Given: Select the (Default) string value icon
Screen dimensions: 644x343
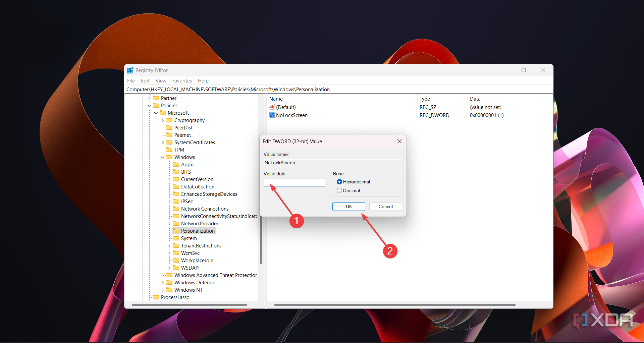Looking at the screenshot, I should 272,107.
